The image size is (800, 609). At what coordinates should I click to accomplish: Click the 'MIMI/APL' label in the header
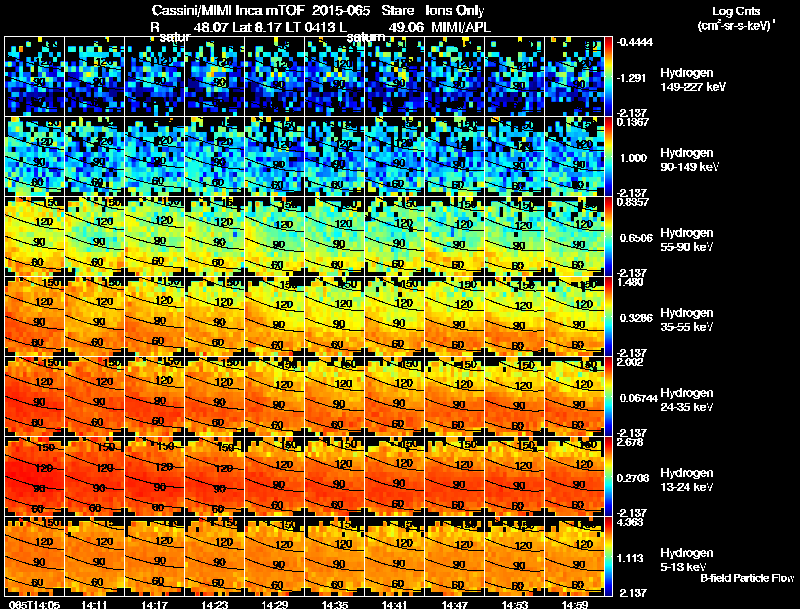pyautogui.click(x=461, y=27)
